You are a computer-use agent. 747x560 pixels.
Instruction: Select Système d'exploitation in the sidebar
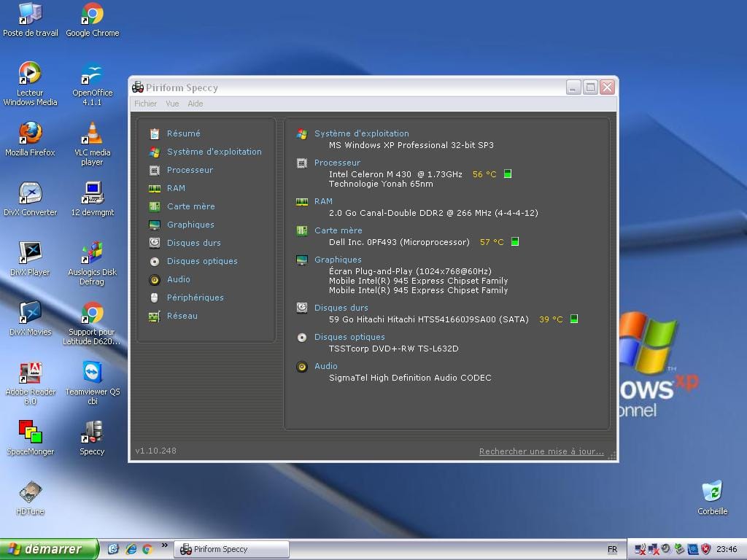[x=214, y=152]
